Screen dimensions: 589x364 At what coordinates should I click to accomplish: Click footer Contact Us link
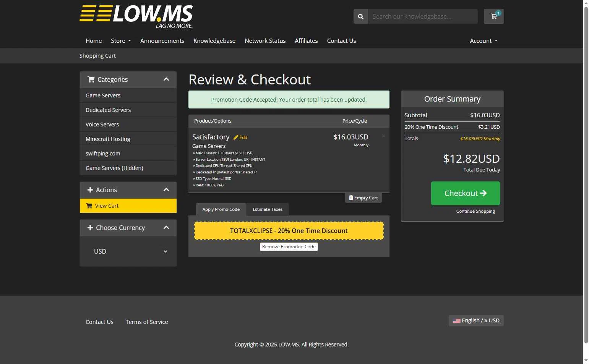tap(99, 322)
